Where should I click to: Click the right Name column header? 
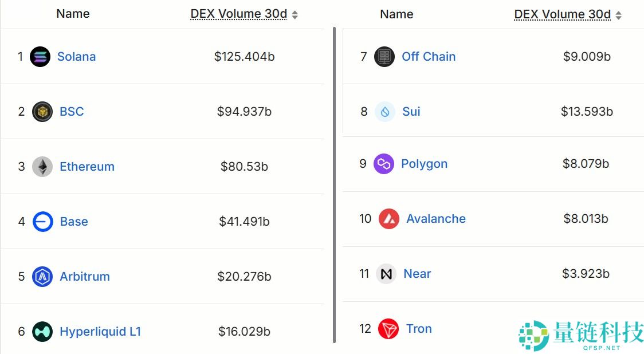click(x=396, y=14)
